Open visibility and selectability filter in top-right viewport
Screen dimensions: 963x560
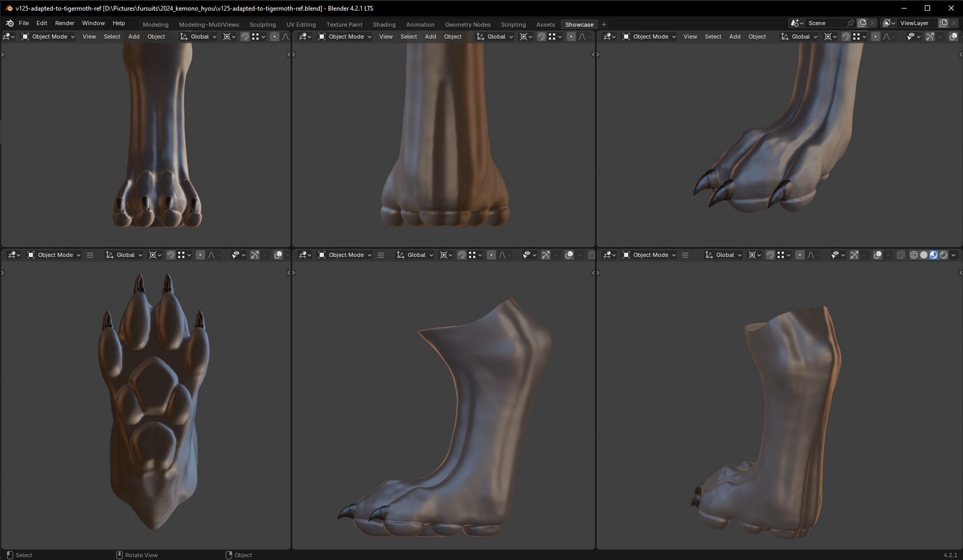(x=913, y=37)
